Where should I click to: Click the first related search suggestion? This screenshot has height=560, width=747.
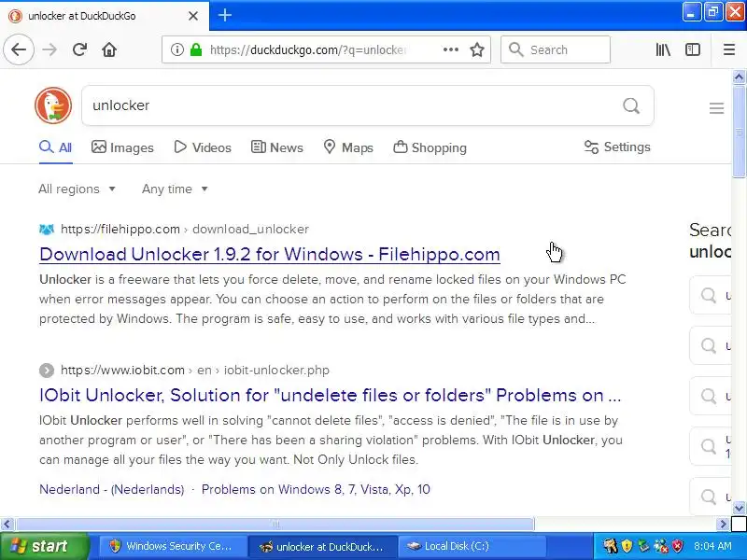[711, 295]
